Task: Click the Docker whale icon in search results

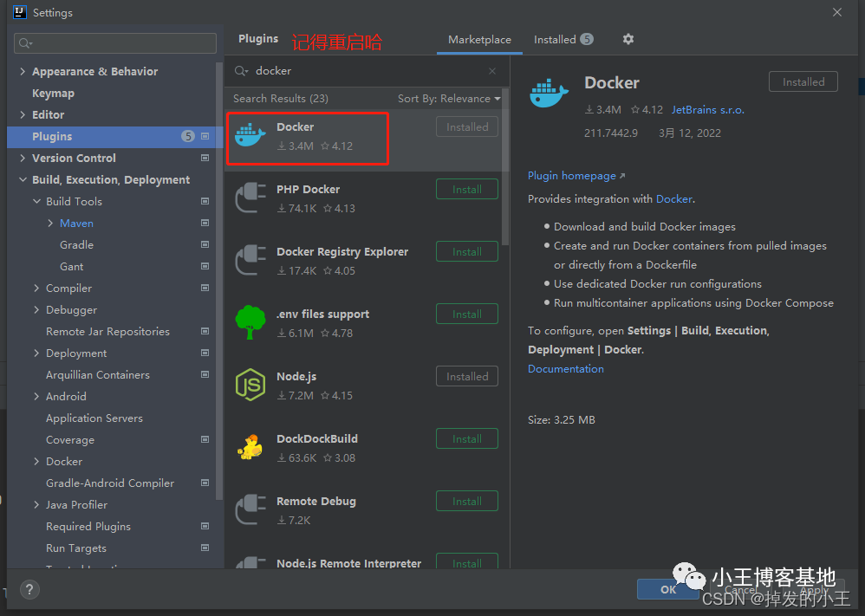Action: tap(250, 135)
